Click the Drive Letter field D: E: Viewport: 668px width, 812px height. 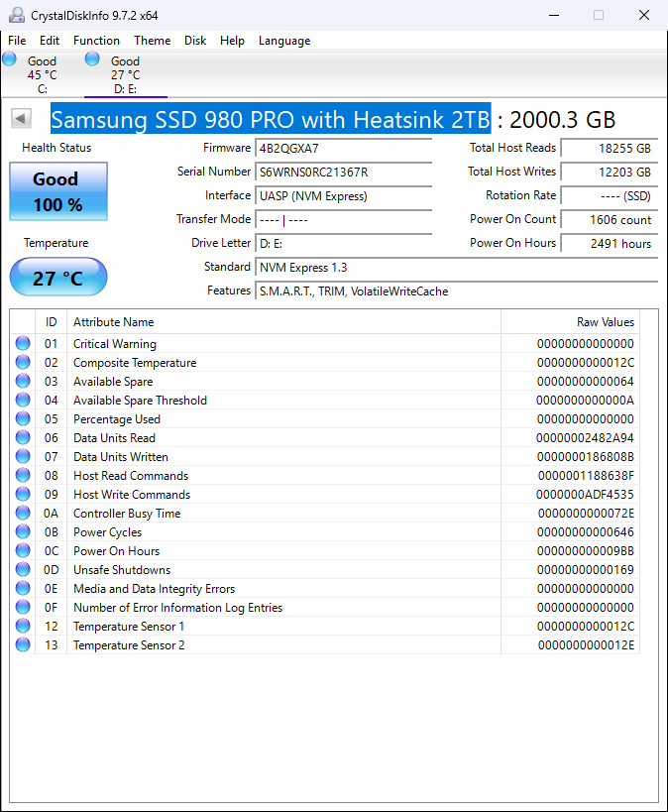(343, 243)
